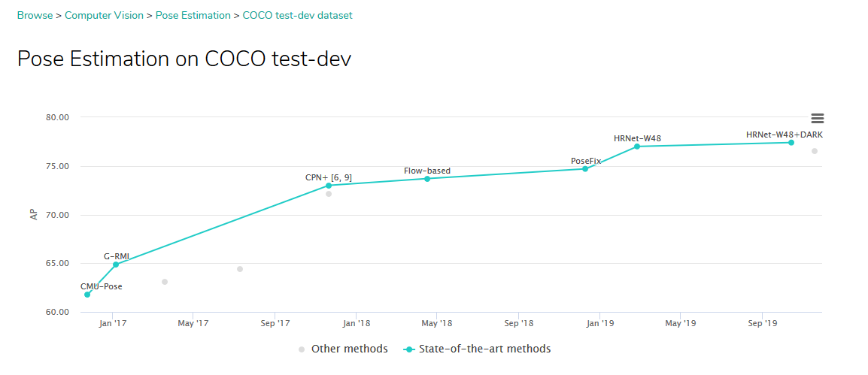This screenshot has width=868, height=375.
Task: Click the HRNet-W48+DARK data point
Action: click(791, 143)
